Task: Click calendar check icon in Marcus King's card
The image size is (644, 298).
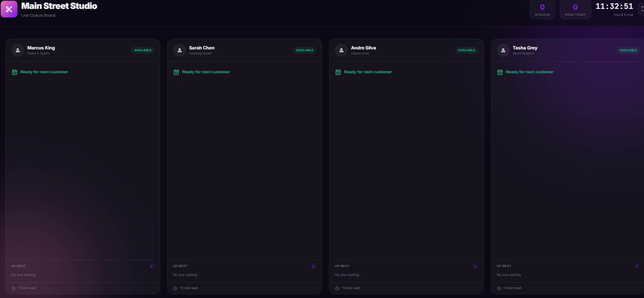Action: (15, 72)
